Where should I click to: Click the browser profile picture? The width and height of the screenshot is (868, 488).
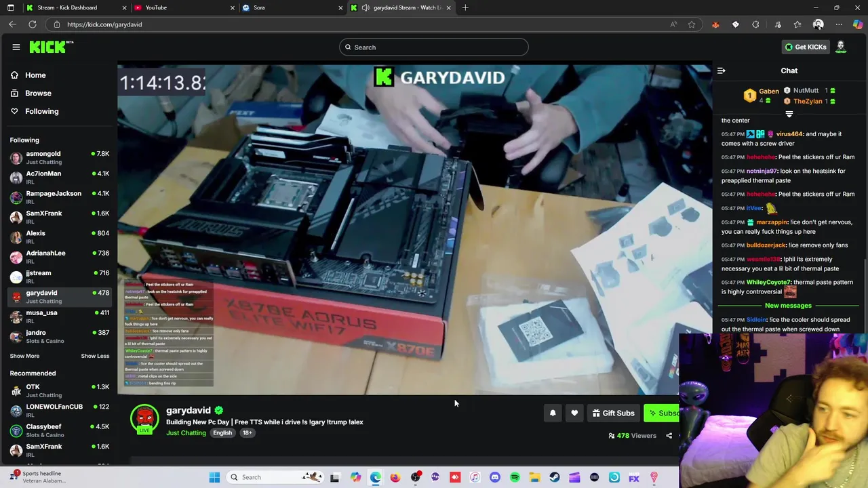[x=818, y=24]
